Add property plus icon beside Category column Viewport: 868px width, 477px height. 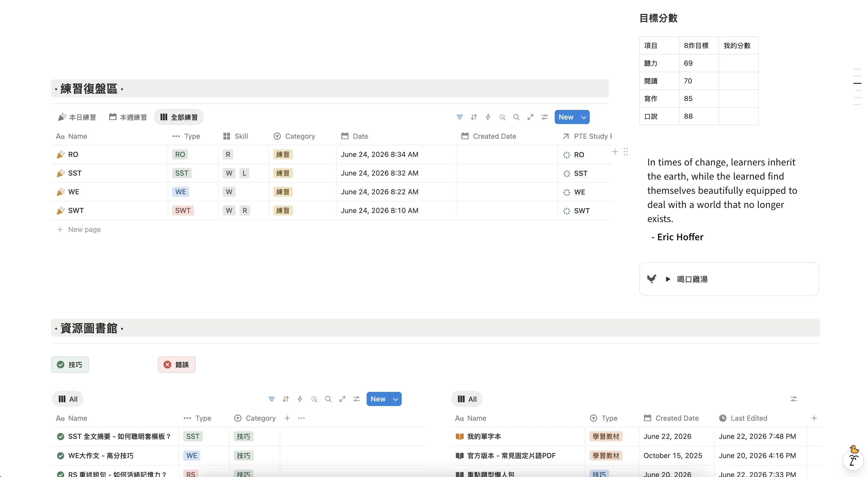[287, 418]
